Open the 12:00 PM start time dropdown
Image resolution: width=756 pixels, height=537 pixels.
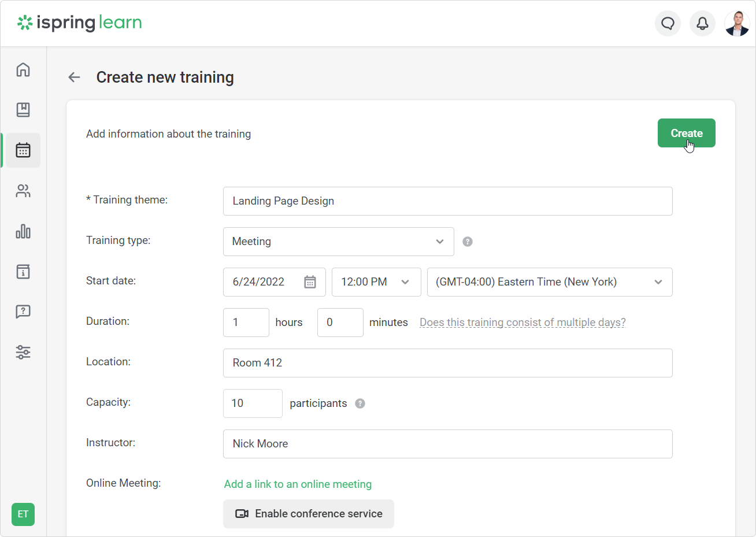coord(376,282)
